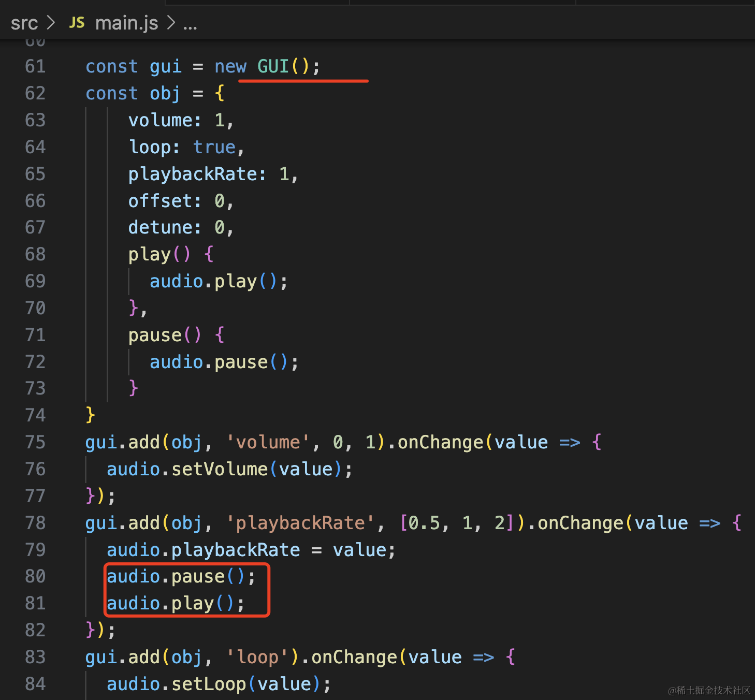Click 'audio.setLoop(value);' on line 84
Screen dimensions: 755x700
219,684
